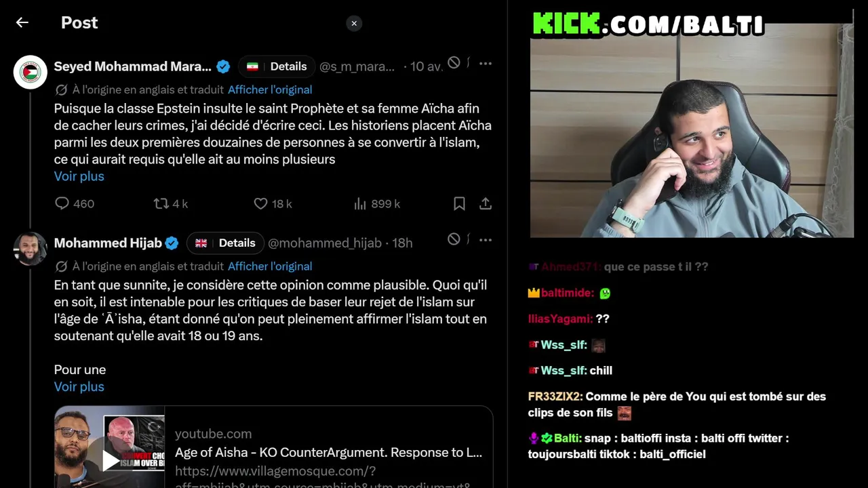868x488 pixels.
Task: Click the Grok slash icon on Hijab's post
Action: click(454, 239)
